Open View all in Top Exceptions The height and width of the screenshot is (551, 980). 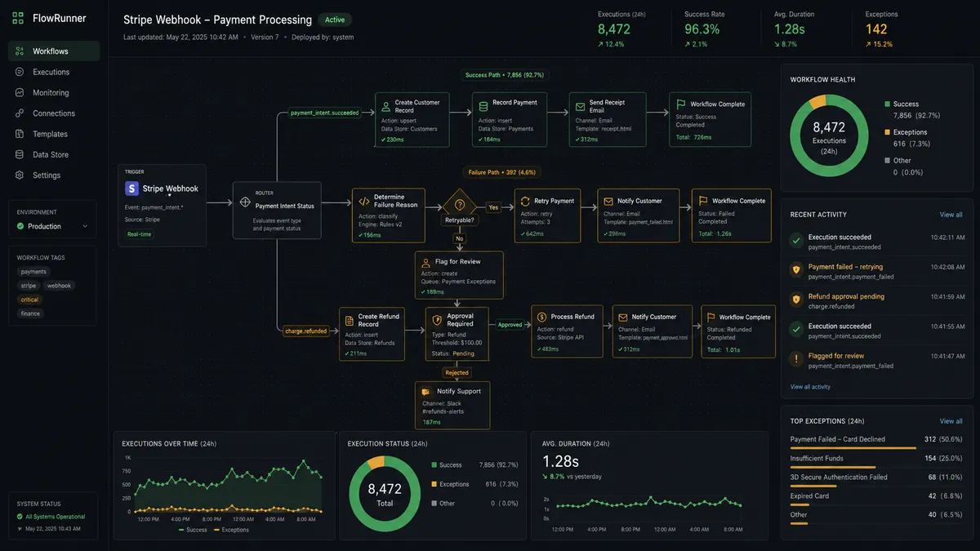coord(951,421)
